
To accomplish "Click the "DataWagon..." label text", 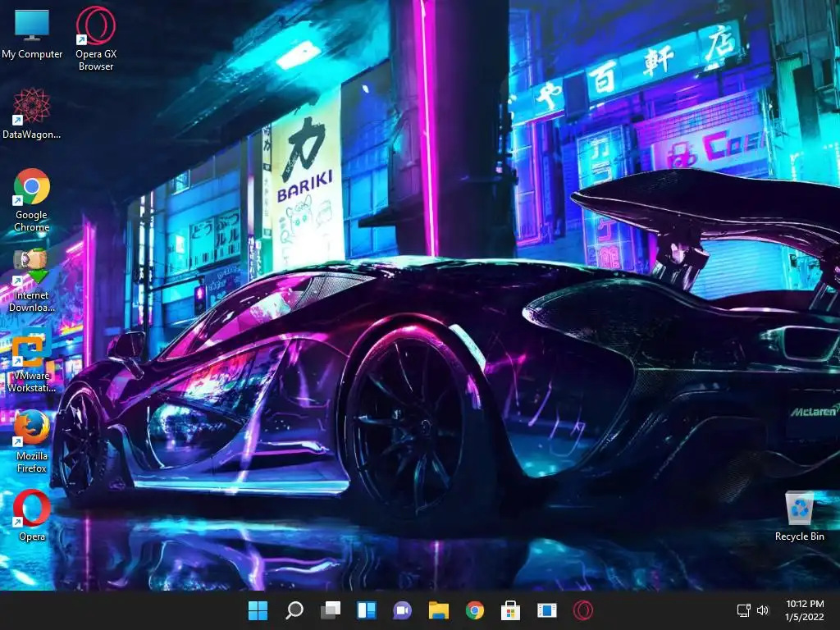I will pos(32,135).
